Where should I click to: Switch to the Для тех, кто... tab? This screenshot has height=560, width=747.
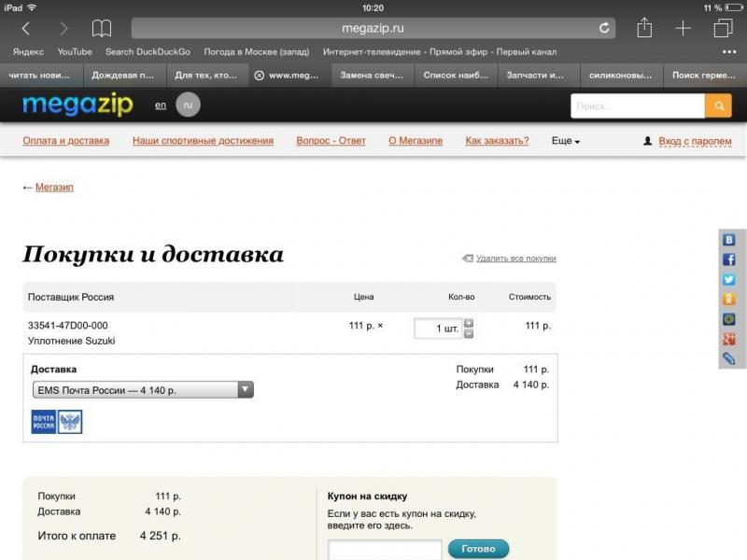click(207, 76)
